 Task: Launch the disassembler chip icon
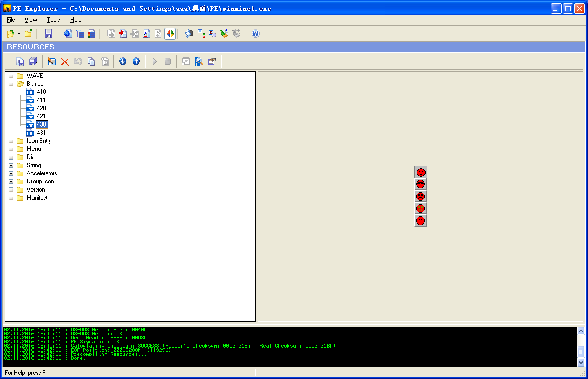point(189,34)
